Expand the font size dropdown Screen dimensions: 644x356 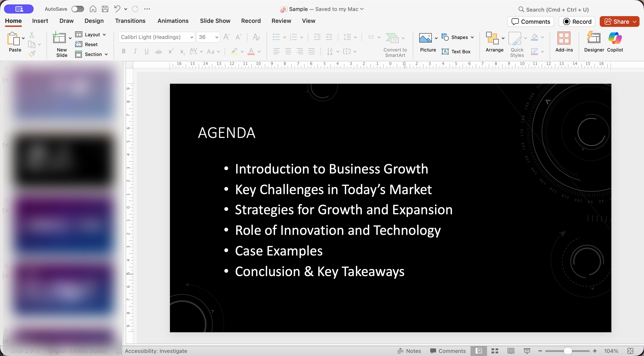click(216, 37)
